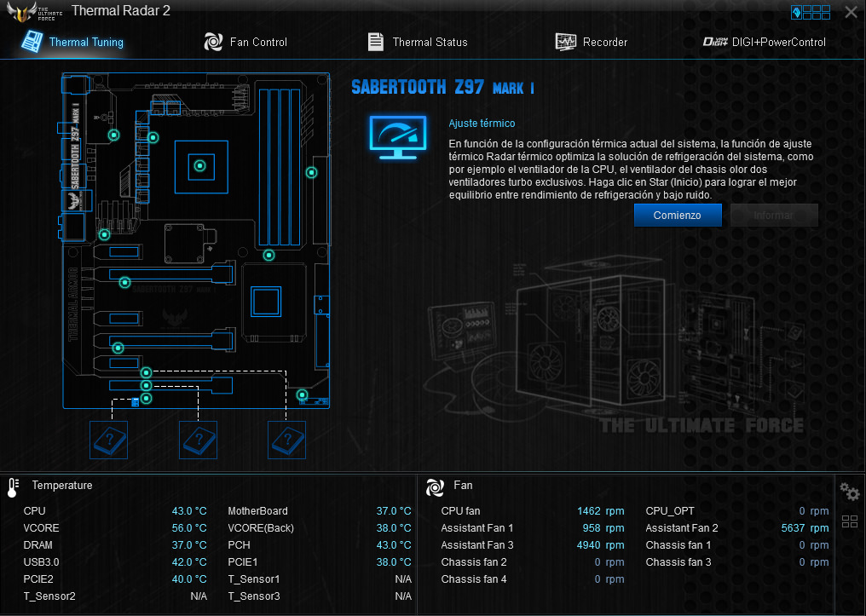Click the Chassis fan 4 label

(474, 579)
